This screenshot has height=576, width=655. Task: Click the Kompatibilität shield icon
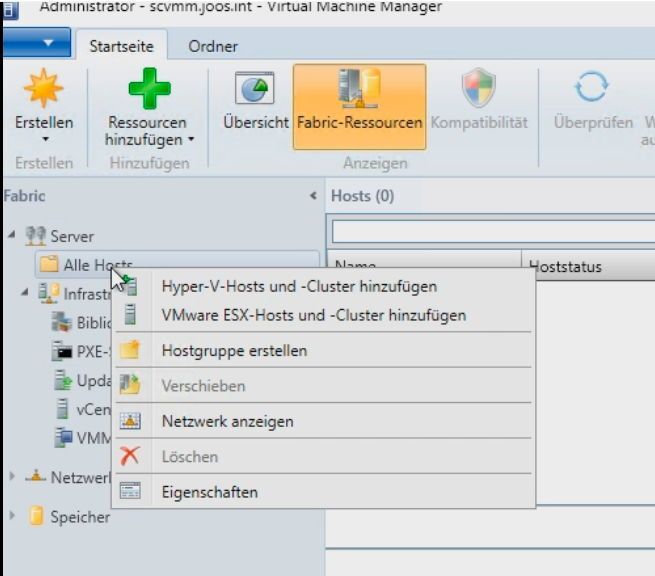(479, 88)
